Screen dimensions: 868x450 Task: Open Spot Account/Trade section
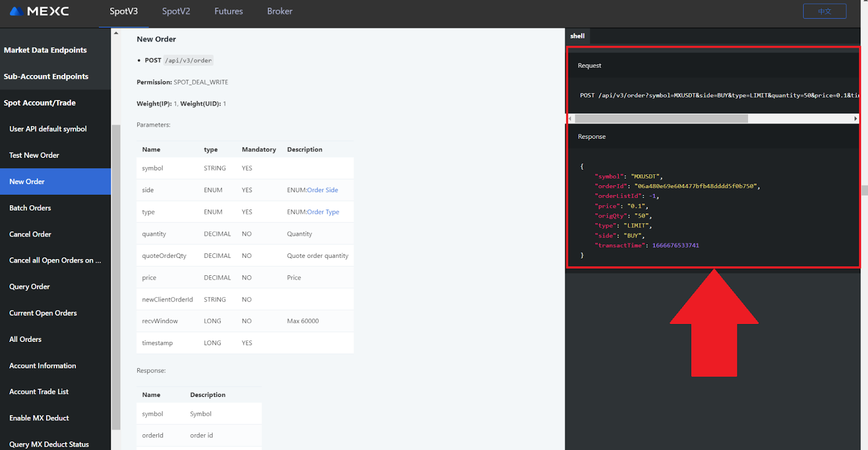point(40,103)
